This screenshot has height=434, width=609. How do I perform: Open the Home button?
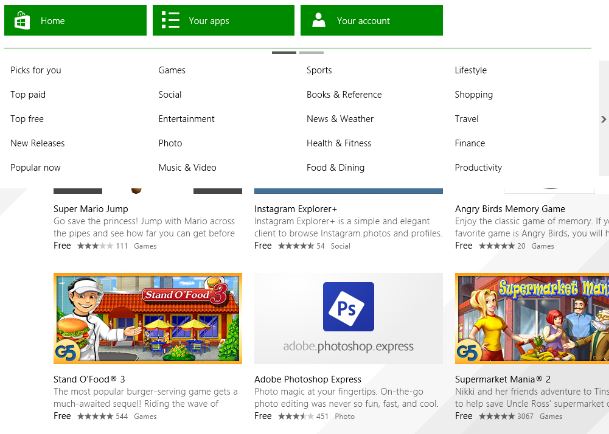75,20
